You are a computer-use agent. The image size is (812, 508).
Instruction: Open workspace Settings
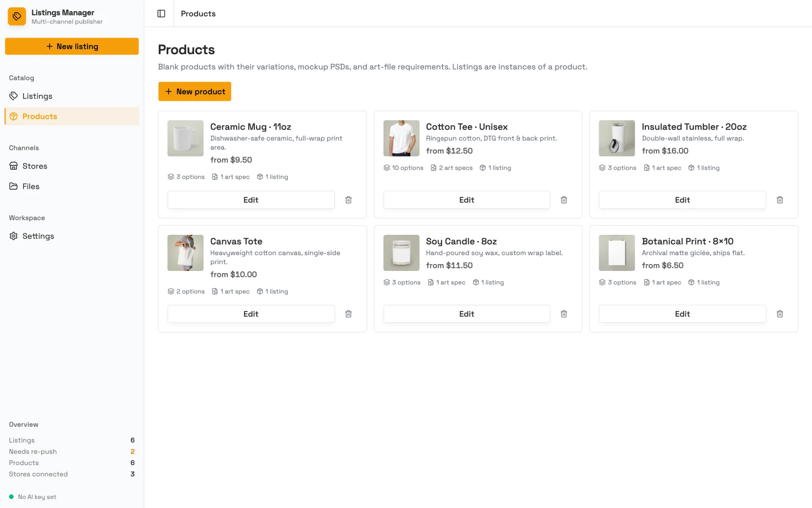click(72, 236)
